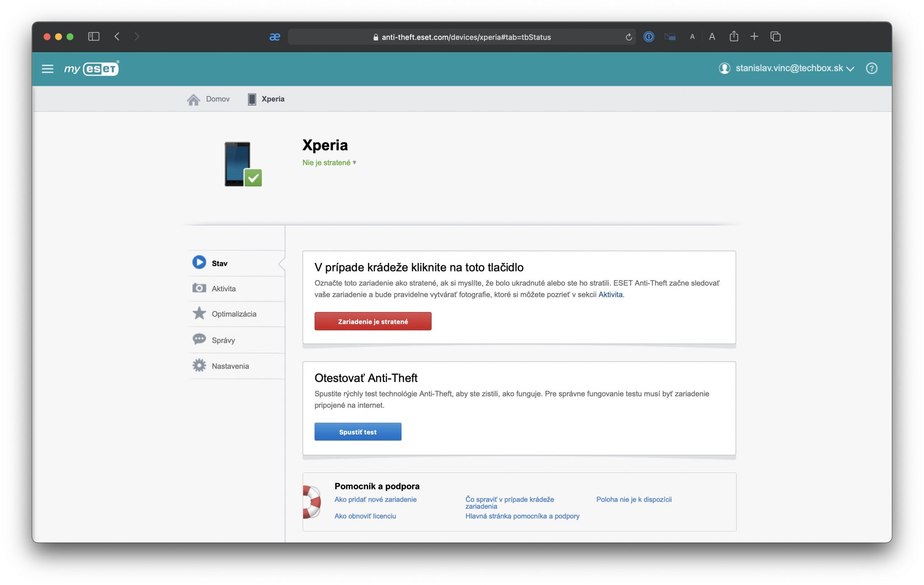Image resolution: width=924 pixels, height=585 pixels.
Task: Click the screen mirroring extension icon
Action: click(x=670, y=37)
